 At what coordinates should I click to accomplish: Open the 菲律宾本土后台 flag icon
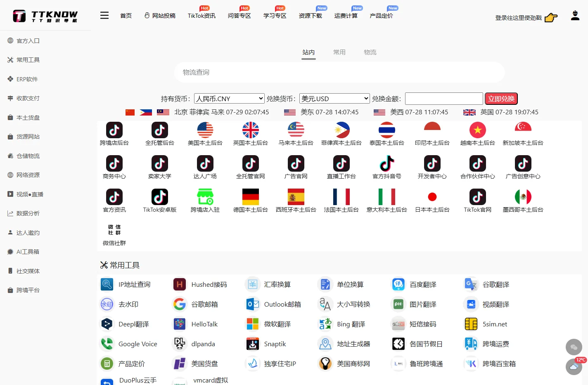341,130
